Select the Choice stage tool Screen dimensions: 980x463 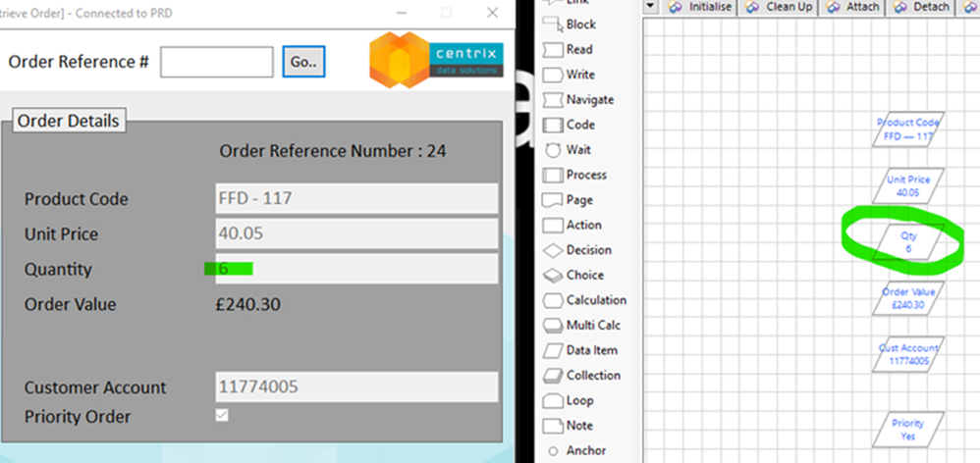573,276
